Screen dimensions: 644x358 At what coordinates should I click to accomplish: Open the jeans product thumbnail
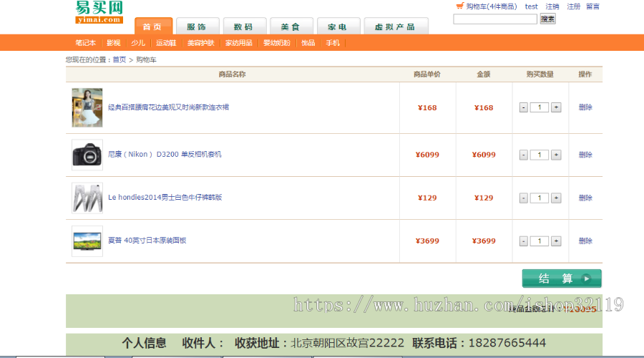[87, 198]
